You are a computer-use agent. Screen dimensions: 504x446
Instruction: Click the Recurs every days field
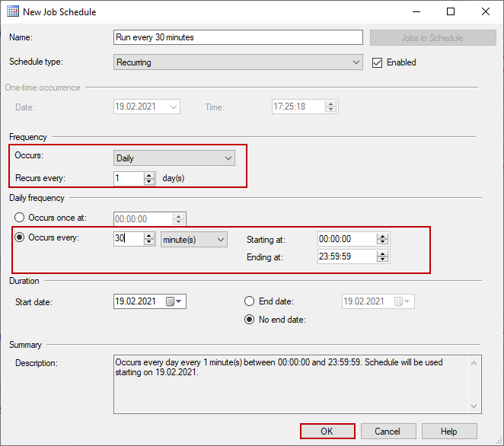point(129,178)
